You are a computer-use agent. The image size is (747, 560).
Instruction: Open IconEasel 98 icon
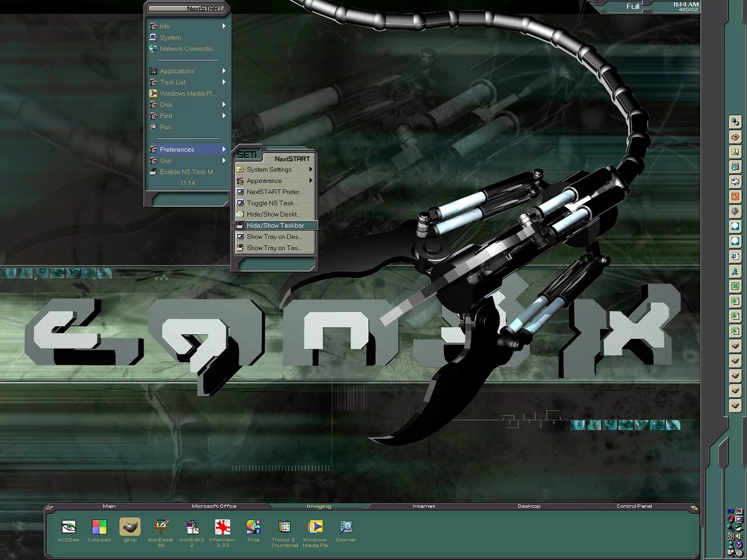160,527
